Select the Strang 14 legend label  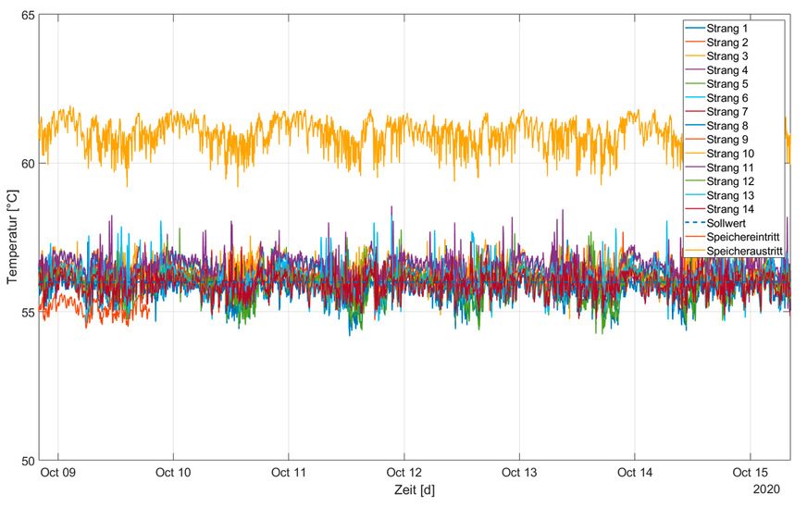[729, 209]
